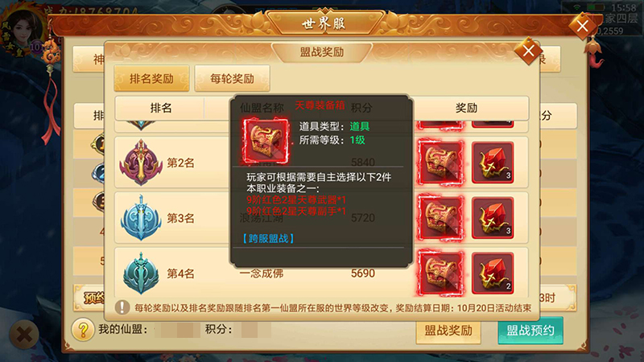Image resolution: width=644 pixels, height=362 pixels.
Task: Switch to the 排名奖励 tab
Action: point(151,78)
